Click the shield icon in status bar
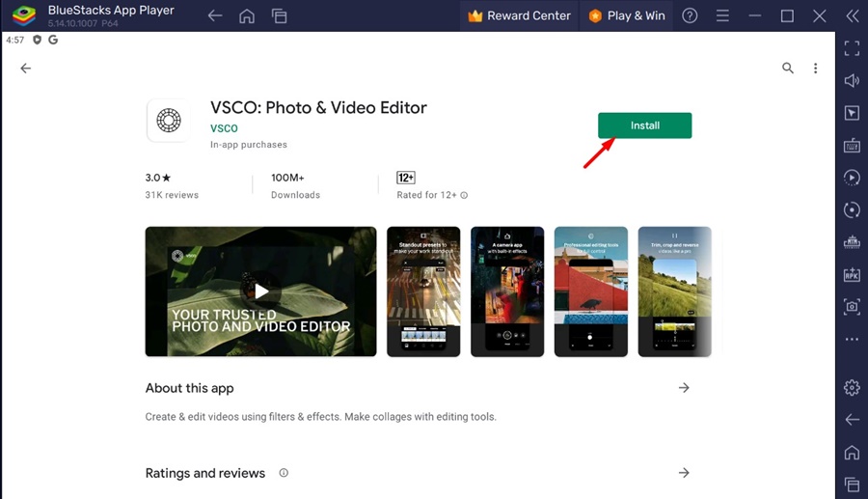868x499 pixels. tap(37, 40)
